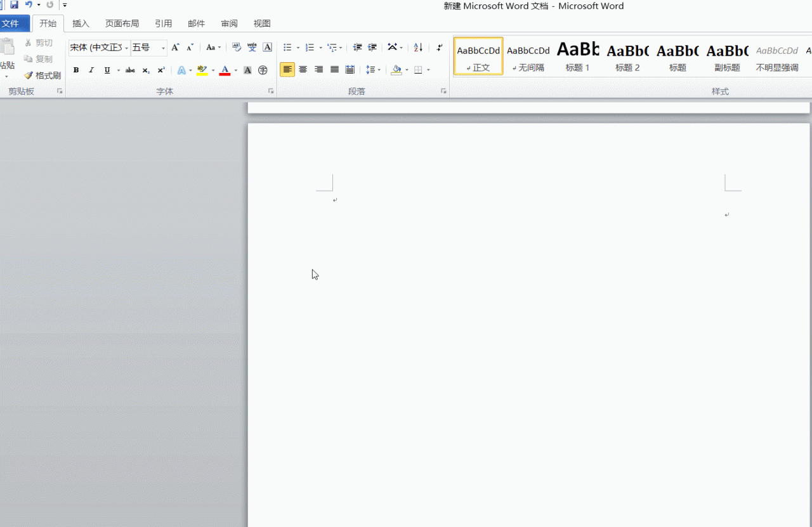This screenshot has width=812, height=527.
Task: Shrink font size with the A-down icon
Action: tap(190, 48)
